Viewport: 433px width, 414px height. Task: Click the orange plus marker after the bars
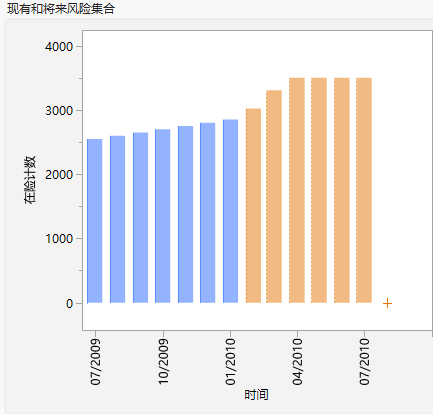click(x=387, y=303)
